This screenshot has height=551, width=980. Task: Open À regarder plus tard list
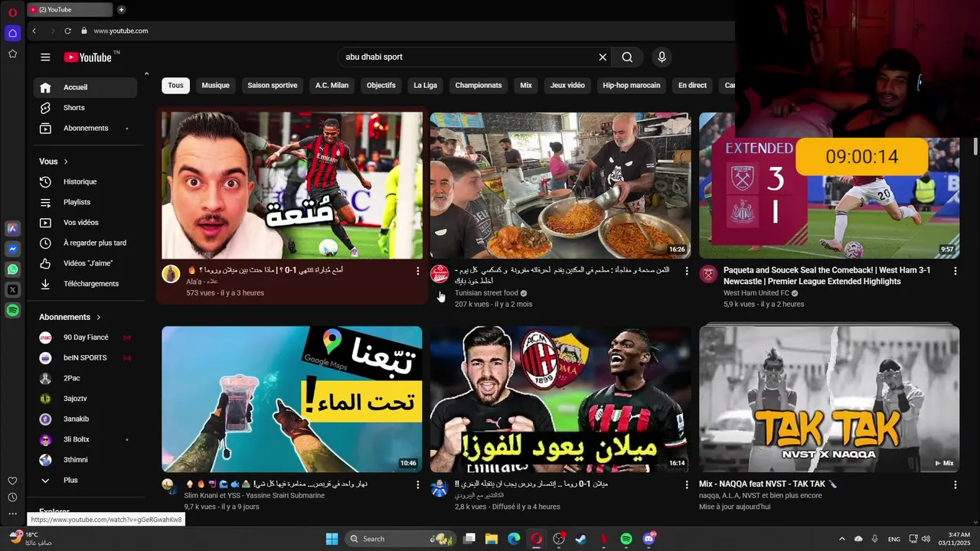(x=85, y=243)
